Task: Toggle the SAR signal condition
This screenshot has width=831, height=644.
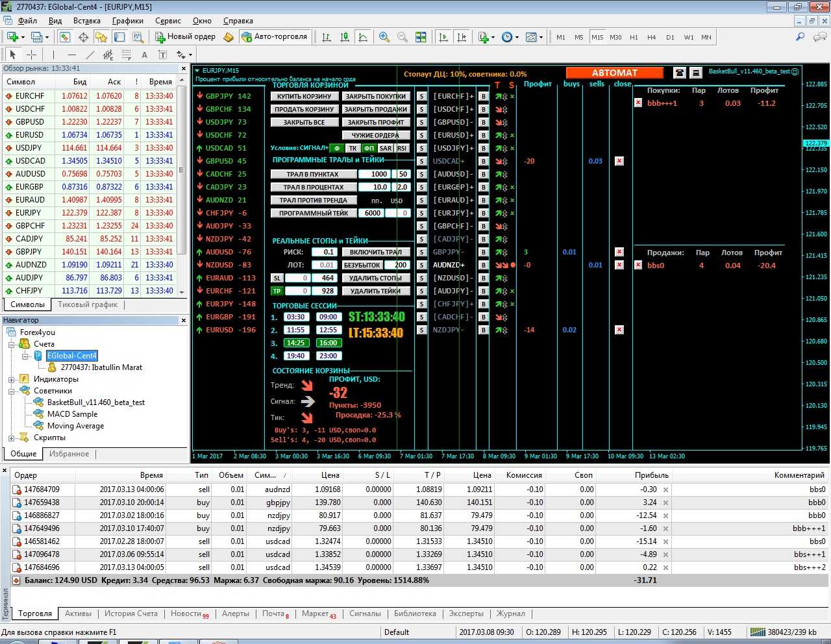Action: click(386, 148)
